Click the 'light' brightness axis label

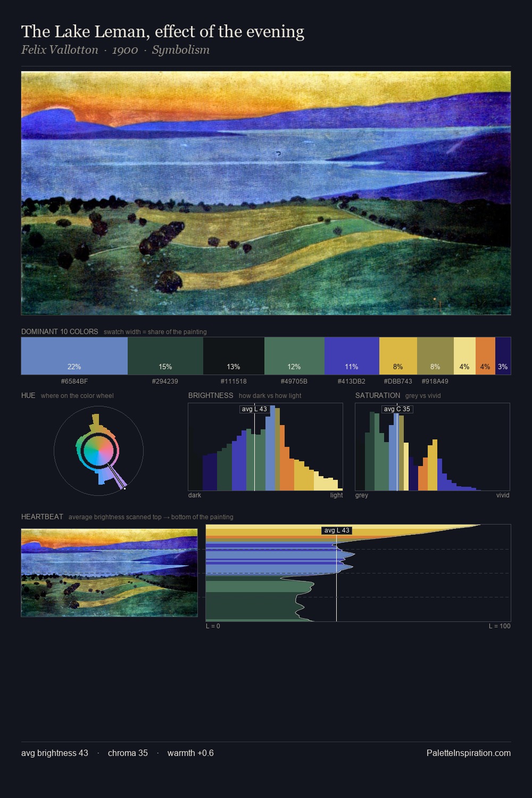[x=336, y=495]
